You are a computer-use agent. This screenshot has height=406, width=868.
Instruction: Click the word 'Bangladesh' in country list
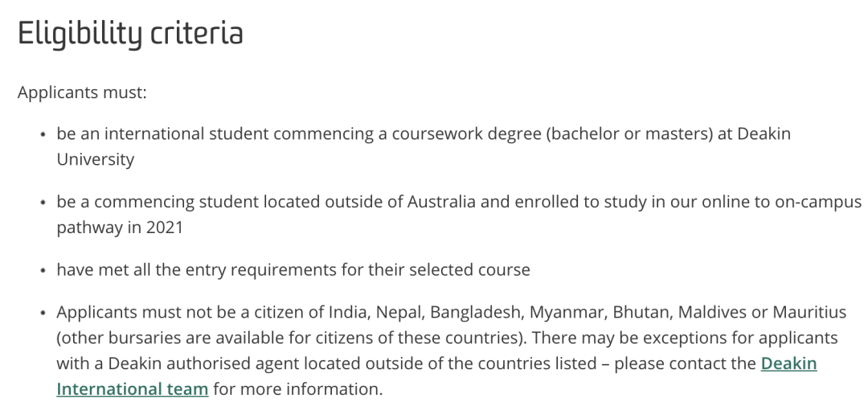pyautogui.click(x=477, y=312)
